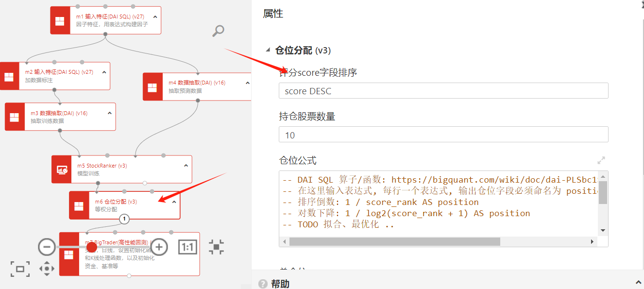Click the zoom in plus button
Image resolution: width=644 pixels, height=289 pixels.
pyautogui.click(x=159, y=247)
